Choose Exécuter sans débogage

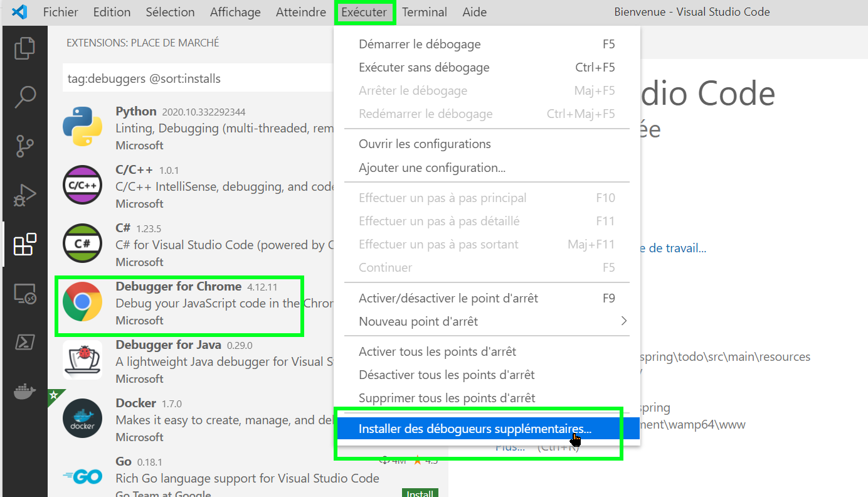[x=487, y=67]
